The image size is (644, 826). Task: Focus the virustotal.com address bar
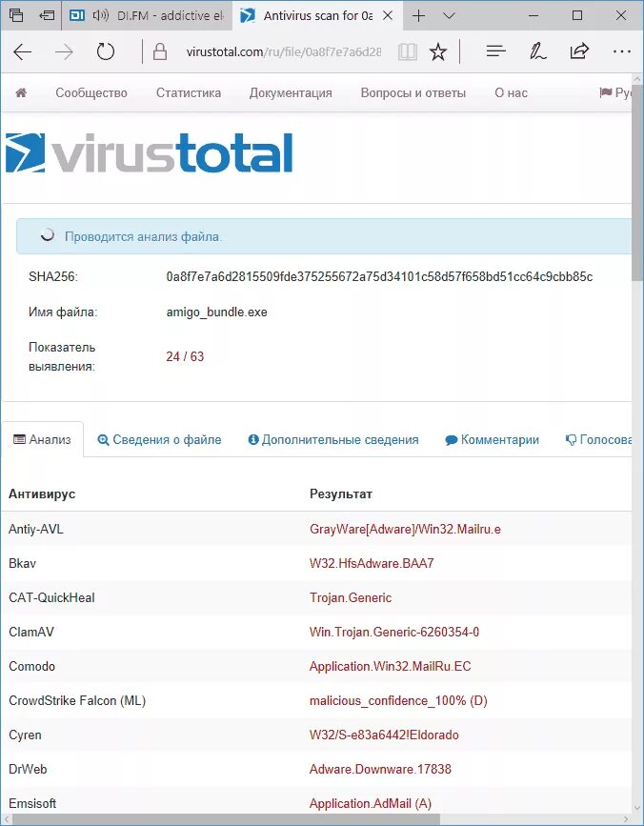click(283, 51)
